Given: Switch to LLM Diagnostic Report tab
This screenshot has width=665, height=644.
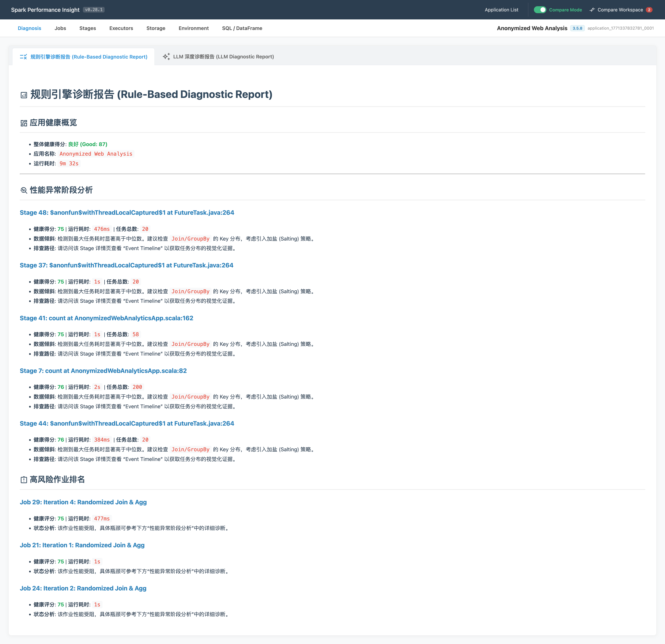Looking at the screenshot, I should (223, 57).
